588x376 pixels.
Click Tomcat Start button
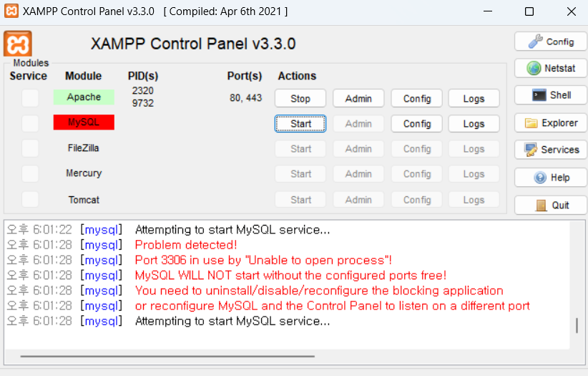click(x=300, y=199)
